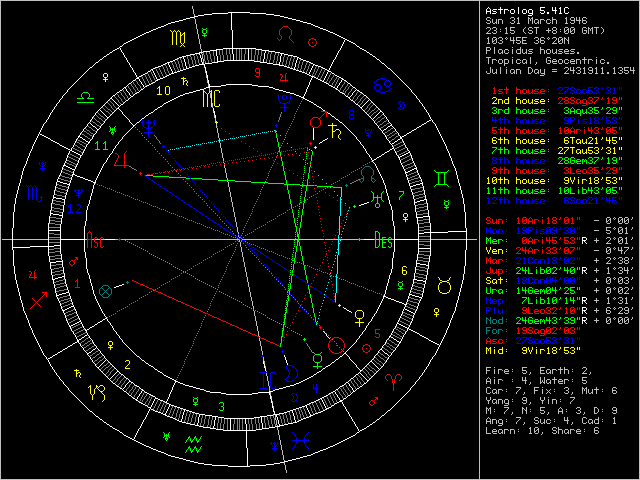Image resolution: width=640 pixels, height=480 pixels.
Task: Click house number 10 in the wheel
Action: [x=163, y=91]
